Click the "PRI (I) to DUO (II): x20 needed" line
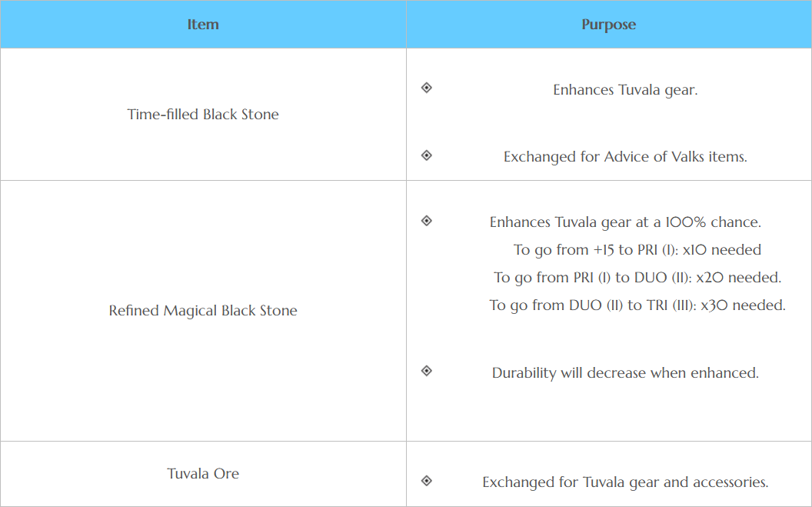The image size is (812, 507). point(637,278)
